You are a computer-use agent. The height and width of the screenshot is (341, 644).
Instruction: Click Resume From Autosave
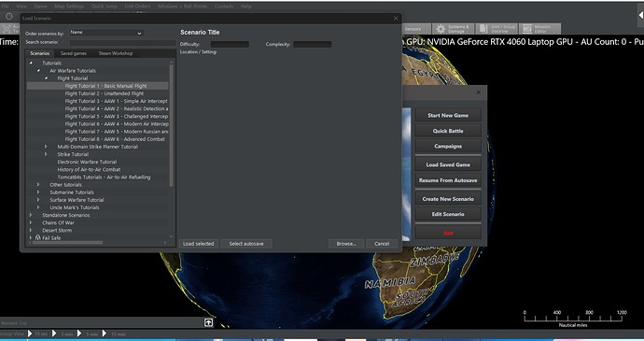[448, 180]
